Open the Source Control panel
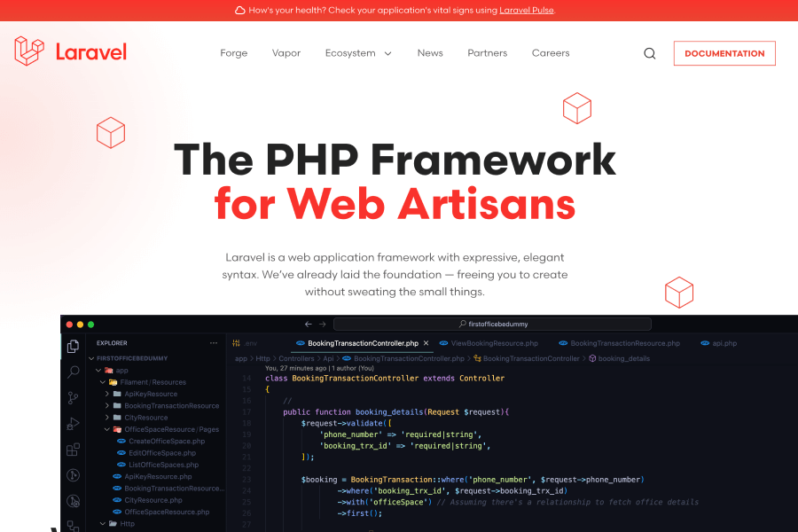This screenshot has height=532, width=798. tap(73, 397)
